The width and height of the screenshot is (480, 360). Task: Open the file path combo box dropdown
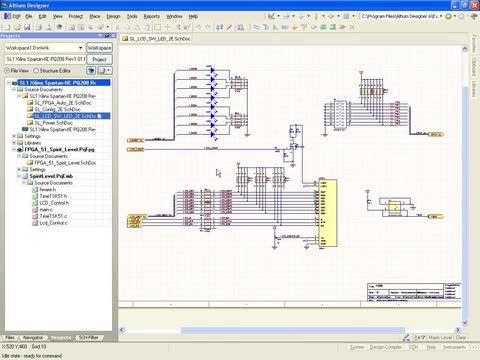point(441,16)
